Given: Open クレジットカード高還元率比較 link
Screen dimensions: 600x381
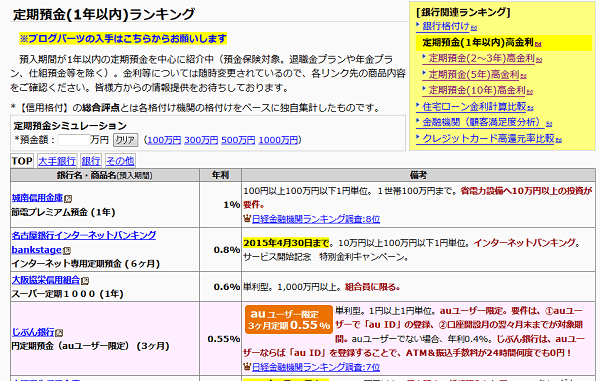Looking at the screenshot, I should (488, 138).
